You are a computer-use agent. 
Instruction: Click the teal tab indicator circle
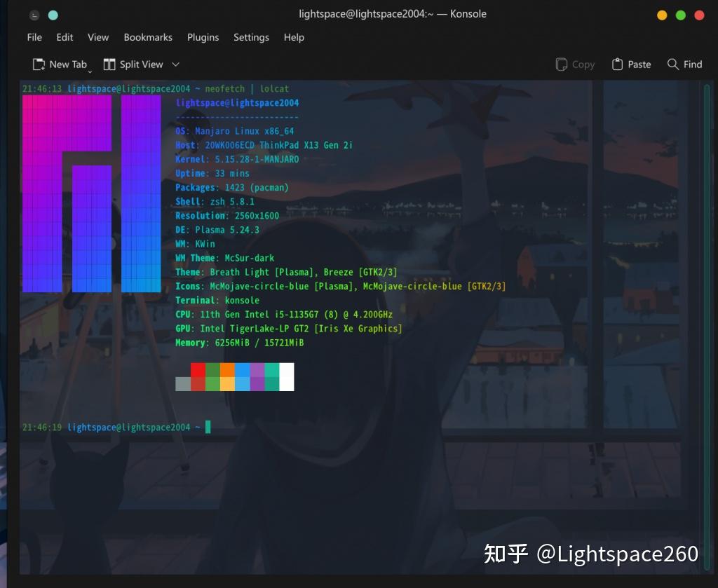click(x=53, y=14)
